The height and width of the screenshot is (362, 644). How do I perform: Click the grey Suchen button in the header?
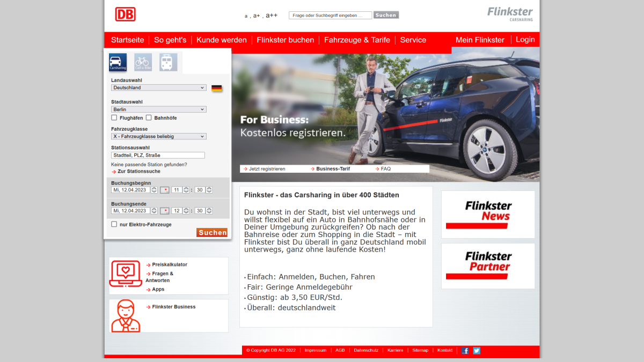(x=386, y=15)
